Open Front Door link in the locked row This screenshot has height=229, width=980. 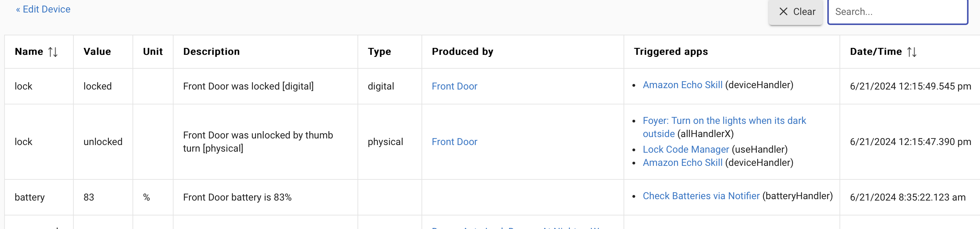click(454, 86)
